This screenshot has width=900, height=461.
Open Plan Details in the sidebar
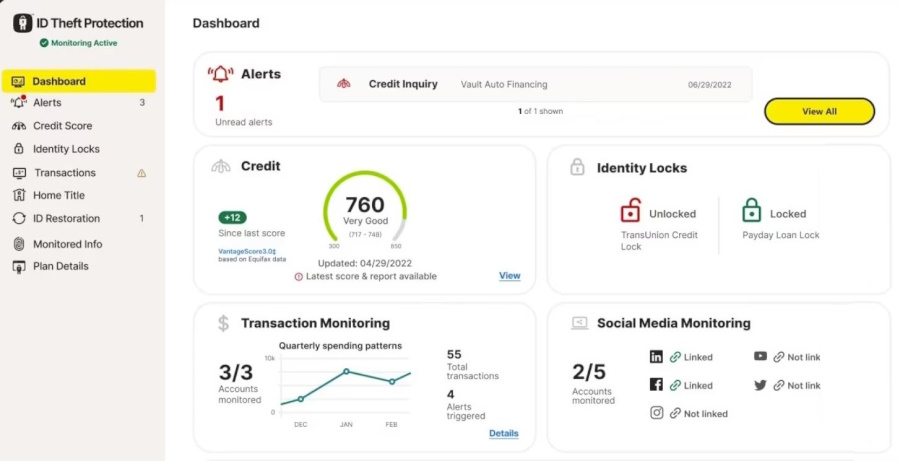[x=60, y=266]
